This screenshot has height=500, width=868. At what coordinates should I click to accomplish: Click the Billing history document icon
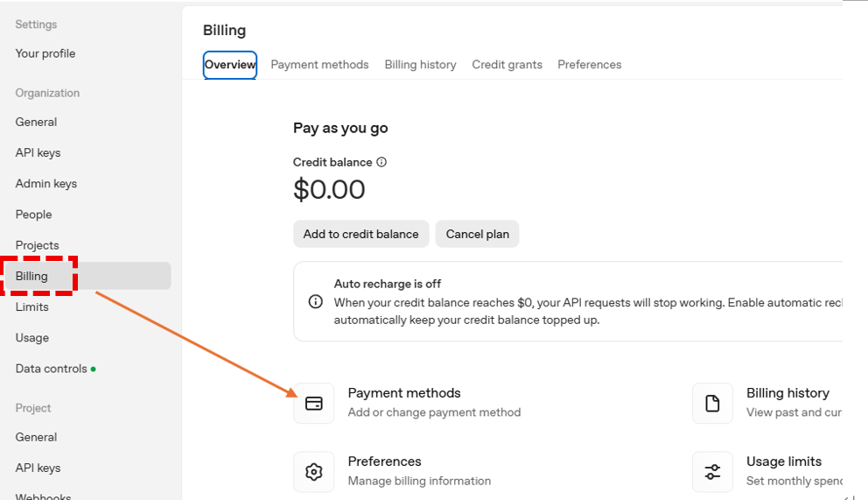712,404
